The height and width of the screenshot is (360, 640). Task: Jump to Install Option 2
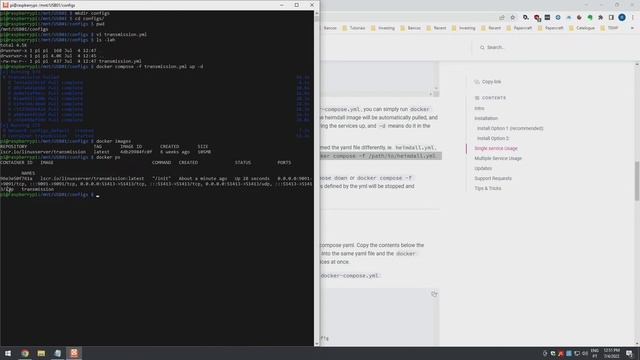[493, 138]
